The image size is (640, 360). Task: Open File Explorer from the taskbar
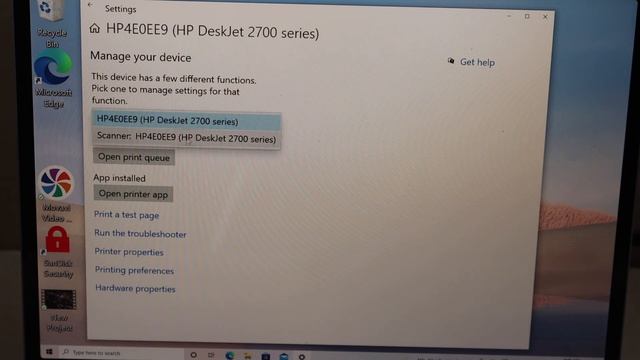tap(247, 356)
